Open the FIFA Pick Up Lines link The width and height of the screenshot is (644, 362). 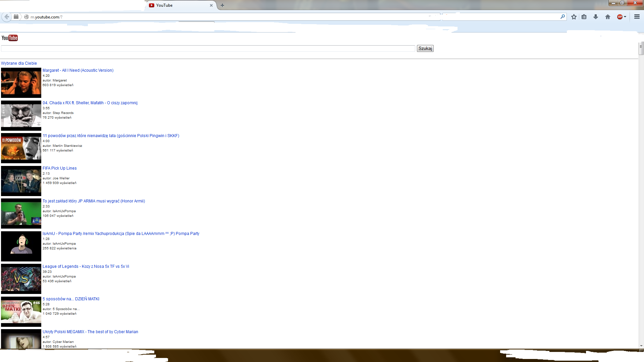[x=59, y=168]
